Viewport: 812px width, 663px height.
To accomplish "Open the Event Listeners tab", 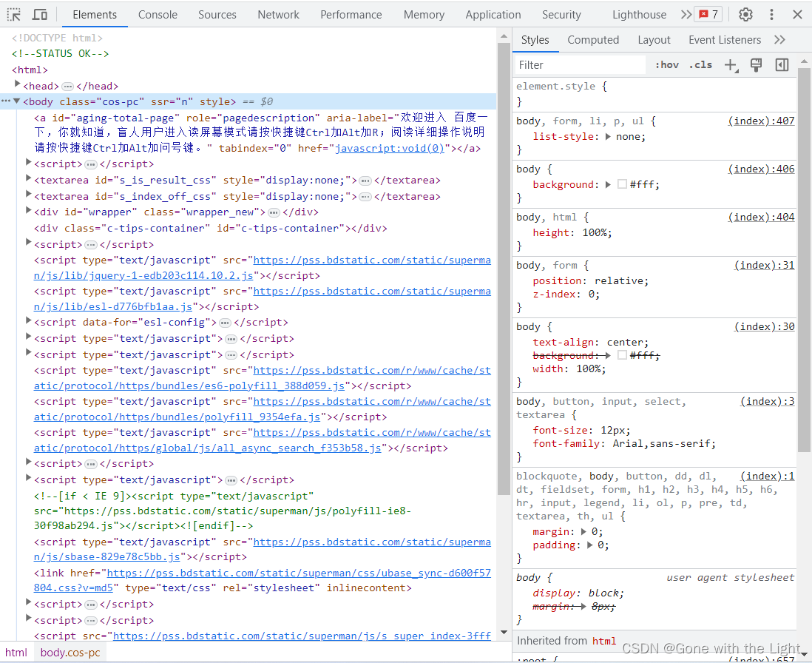I will point(725,40).
